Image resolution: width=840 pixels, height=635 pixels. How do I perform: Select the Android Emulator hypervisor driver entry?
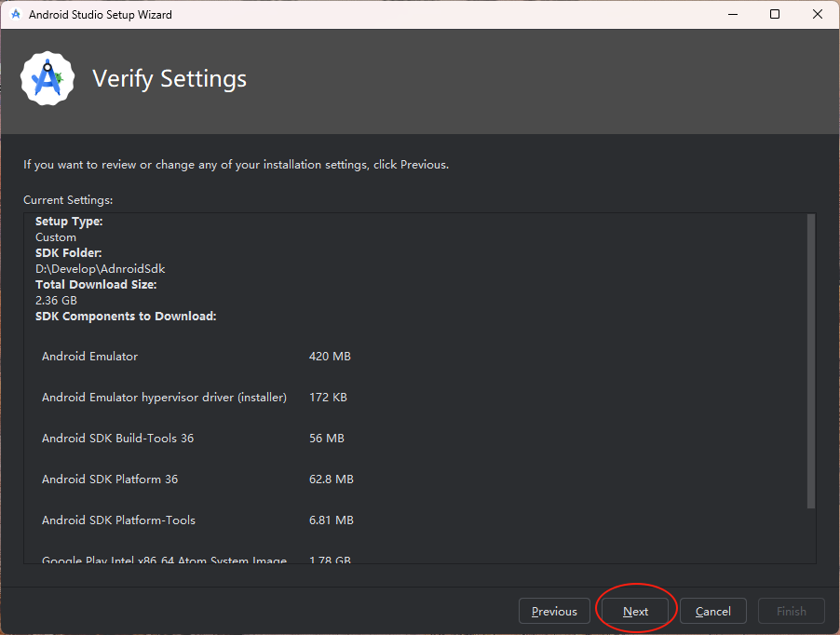(x=164, y=398)
